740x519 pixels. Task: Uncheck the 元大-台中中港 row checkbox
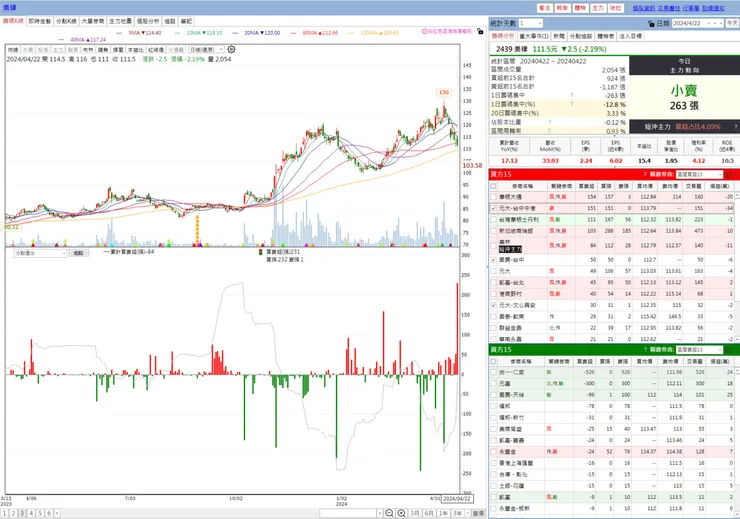(494, 208)
